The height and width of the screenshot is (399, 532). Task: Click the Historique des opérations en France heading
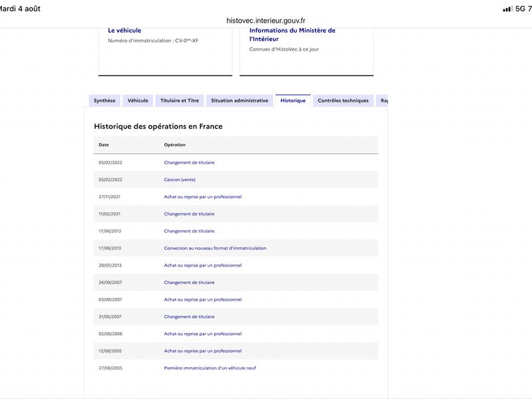(158, 126)
